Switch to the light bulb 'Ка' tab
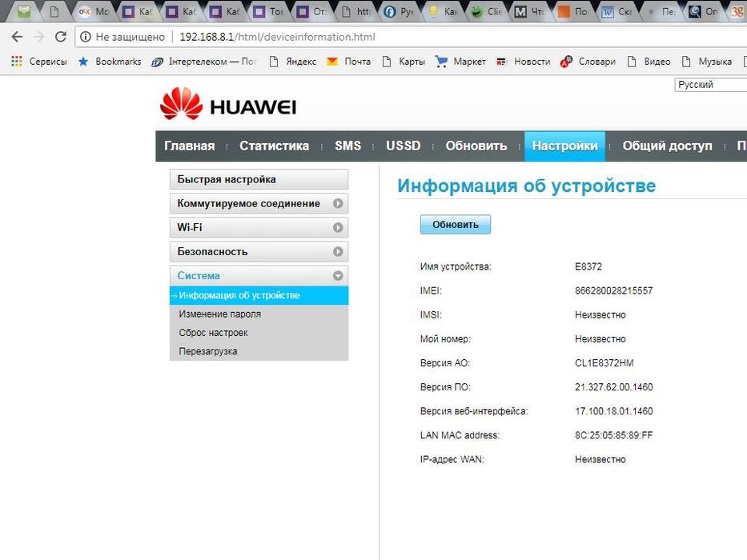 [443, 11]
